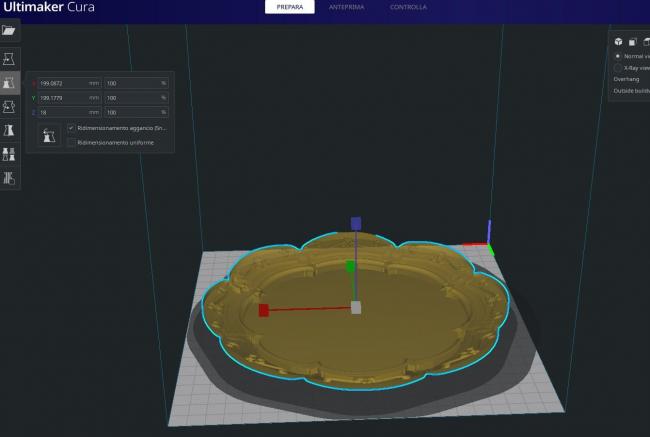Select the Scale tool in the sidebar

(10, 83)
